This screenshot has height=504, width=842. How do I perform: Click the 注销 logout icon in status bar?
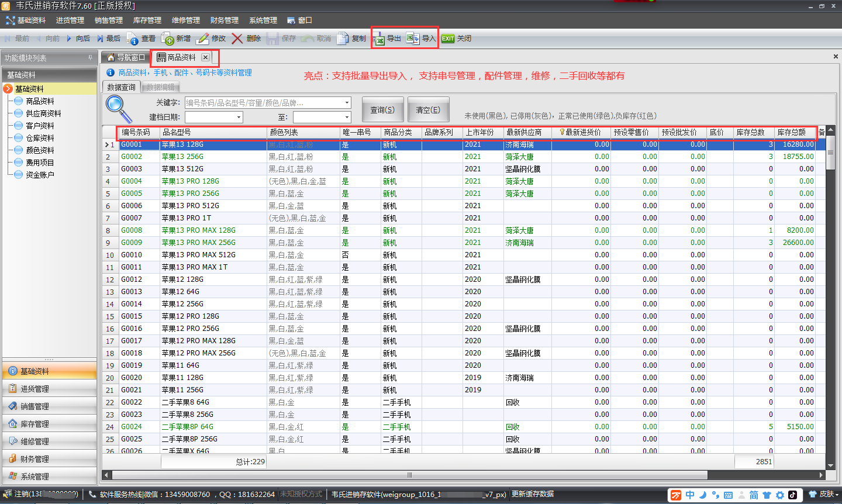(8, 494)
